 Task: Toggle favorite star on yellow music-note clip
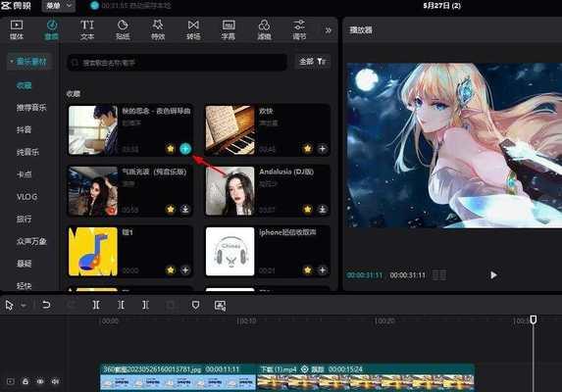[171, 269]
